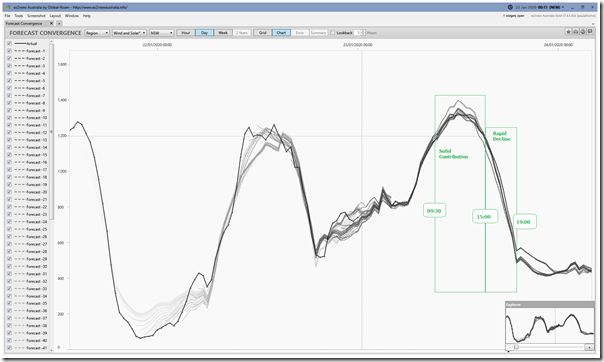Click the app logo in the title bar
Screen dimensions: 604x362
(x=8, y=7)
